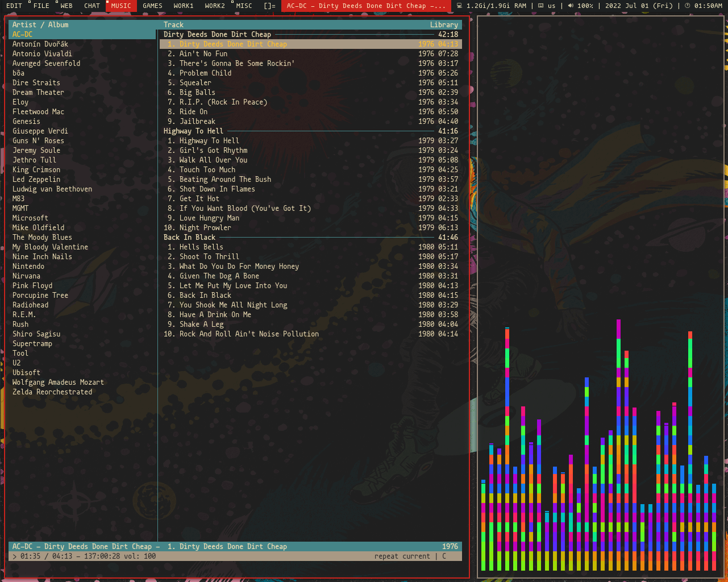Select artist Wolfgang Amadeus Mozart
728x582 pixels.
(82, 383)
